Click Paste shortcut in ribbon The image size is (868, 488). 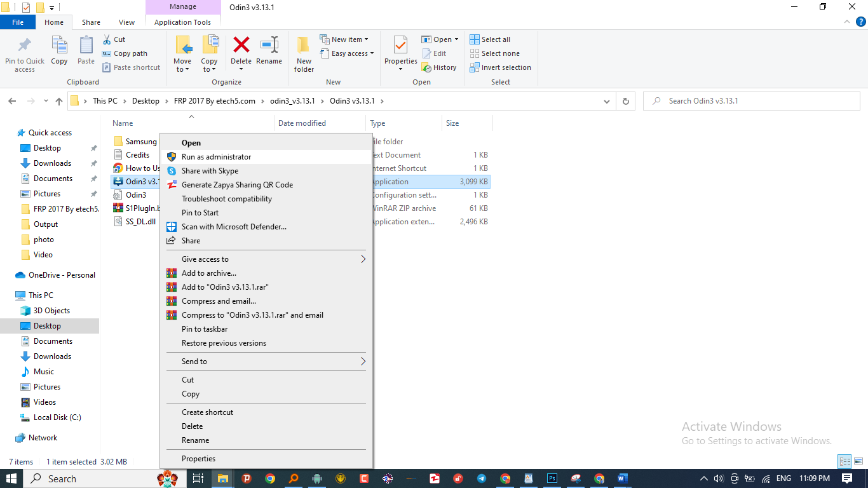(132, 67)
